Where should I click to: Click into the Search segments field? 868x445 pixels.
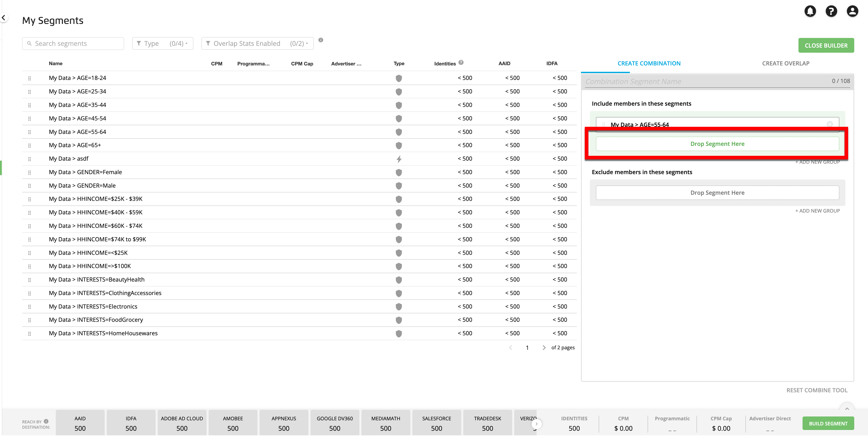(x=73, y=44)
